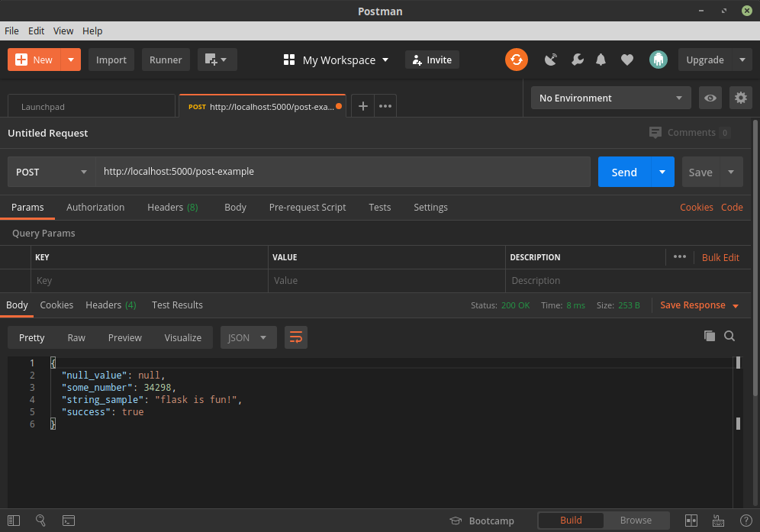
Task: Open the keyboard shortcuts icon
Action: (718, 521)
